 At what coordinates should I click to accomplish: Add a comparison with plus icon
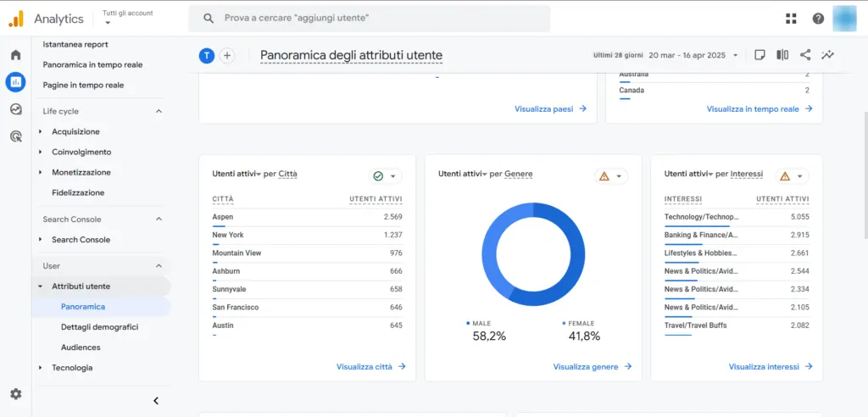[227, 55]
